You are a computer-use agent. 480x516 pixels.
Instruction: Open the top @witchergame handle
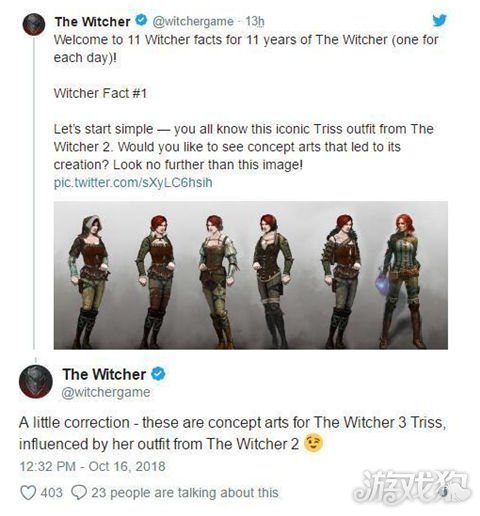pos(193,21)
